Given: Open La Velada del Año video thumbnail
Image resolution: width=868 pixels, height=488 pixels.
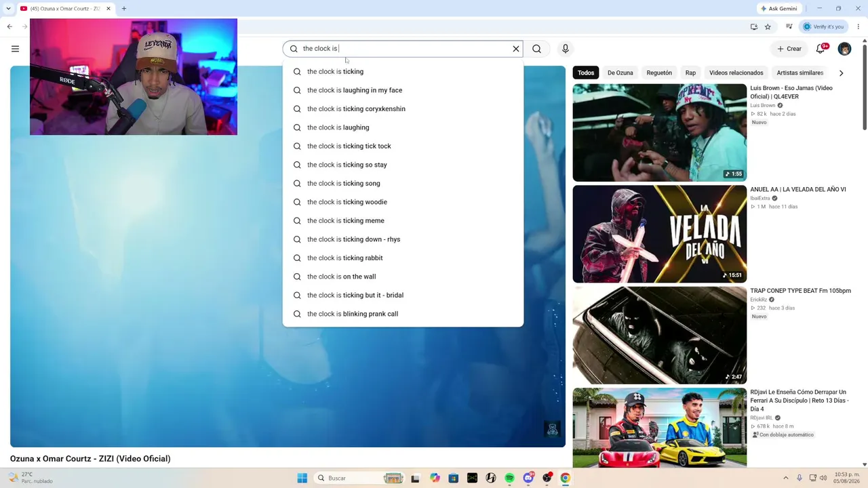Looking at the screenshot, I should (659, 234).
